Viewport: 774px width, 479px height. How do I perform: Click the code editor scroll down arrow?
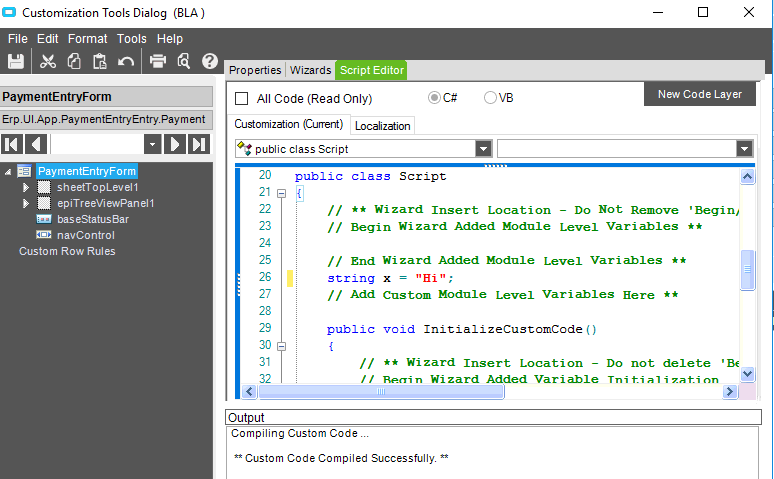747,374
